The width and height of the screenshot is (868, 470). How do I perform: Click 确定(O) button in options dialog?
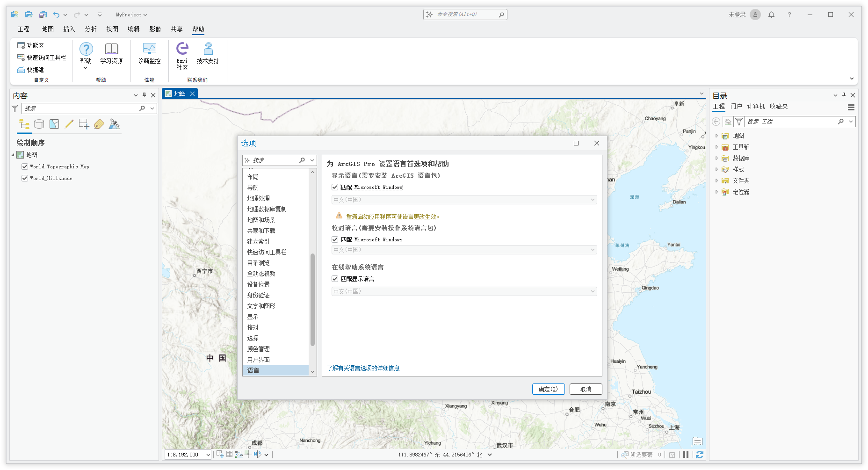[x=548, y=389]
